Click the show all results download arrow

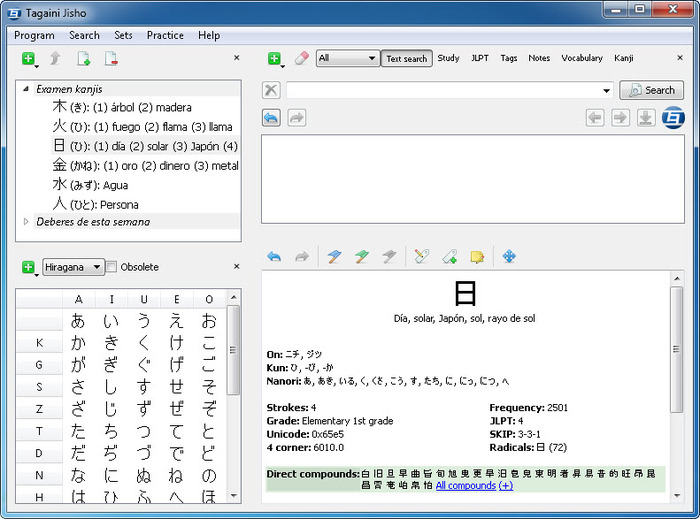646,118
